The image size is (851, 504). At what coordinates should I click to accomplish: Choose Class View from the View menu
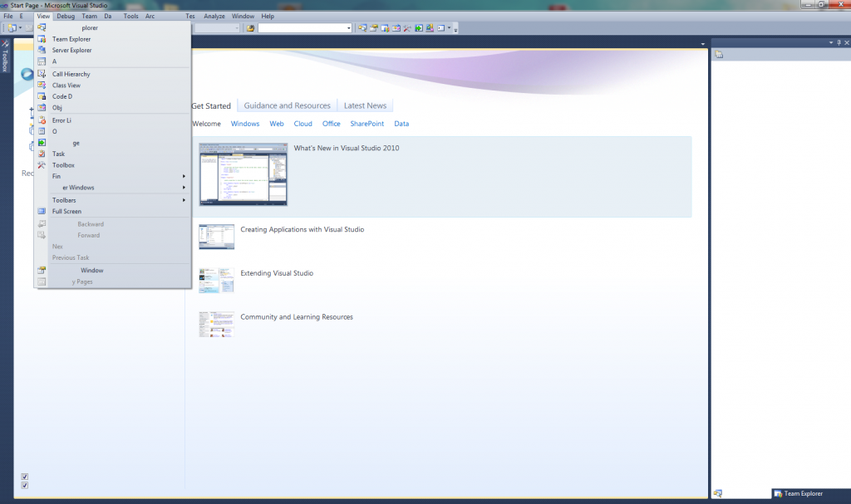tap(113, 86)
